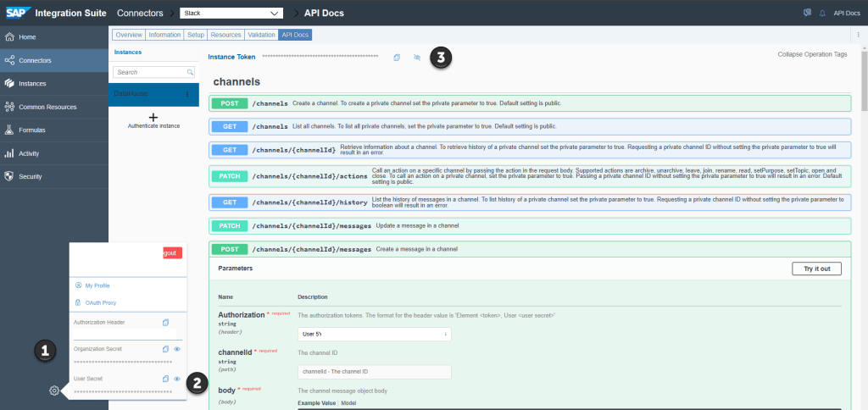Open the DataHouse instance three-dot menu
This screenshot has height=410, width=868.
pyautogui.click(x=187, y=94)
